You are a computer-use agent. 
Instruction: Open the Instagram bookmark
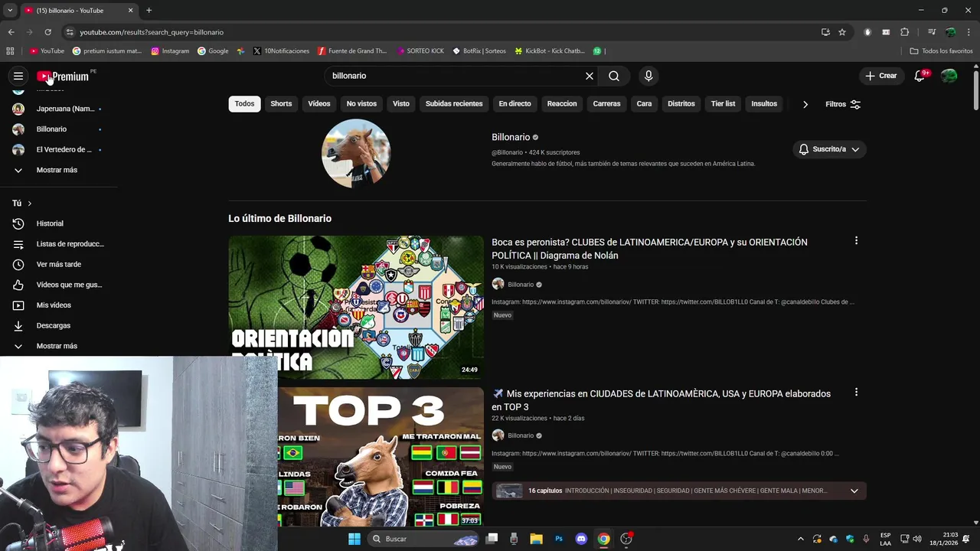pyautogui.click(x=170, y=51)
